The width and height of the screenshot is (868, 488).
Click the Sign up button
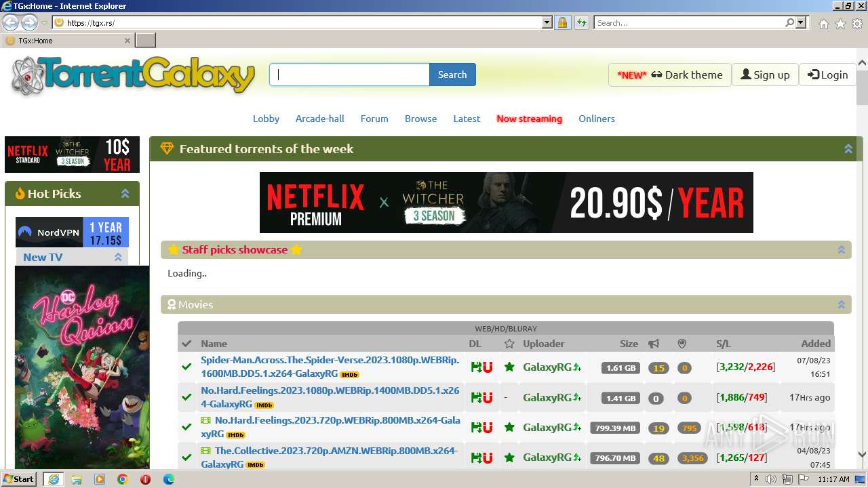[x=765, y=75]
